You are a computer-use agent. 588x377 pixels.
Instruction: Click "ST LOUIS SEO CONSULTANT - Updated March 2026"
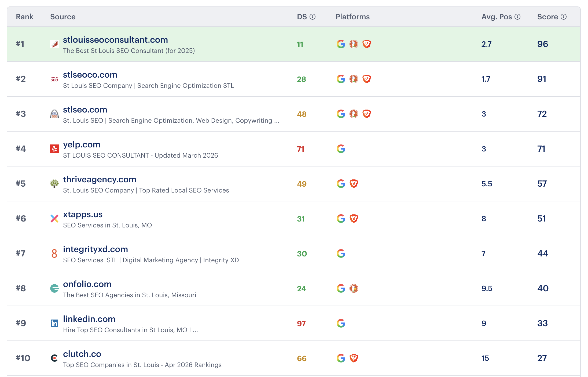[x=141, y=155]
